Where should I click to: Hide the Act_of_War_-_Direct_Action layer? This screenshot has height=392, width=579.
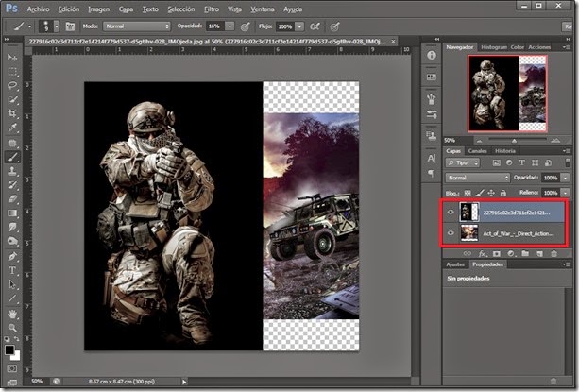coord(451,233)
